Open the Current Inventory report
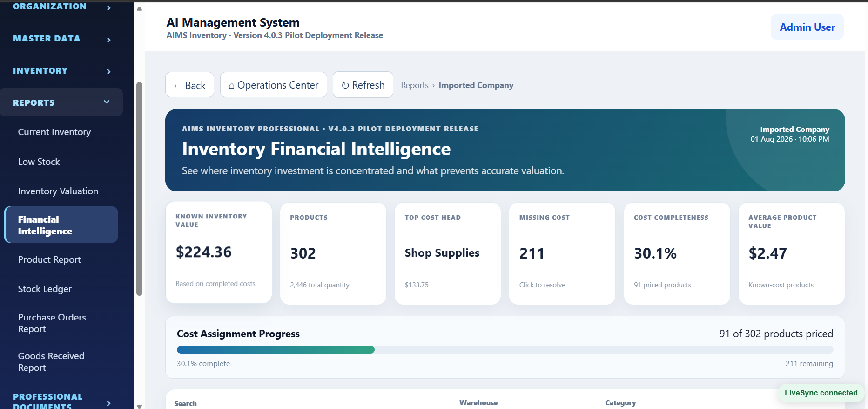868x409 pixels. coord(61,132)
